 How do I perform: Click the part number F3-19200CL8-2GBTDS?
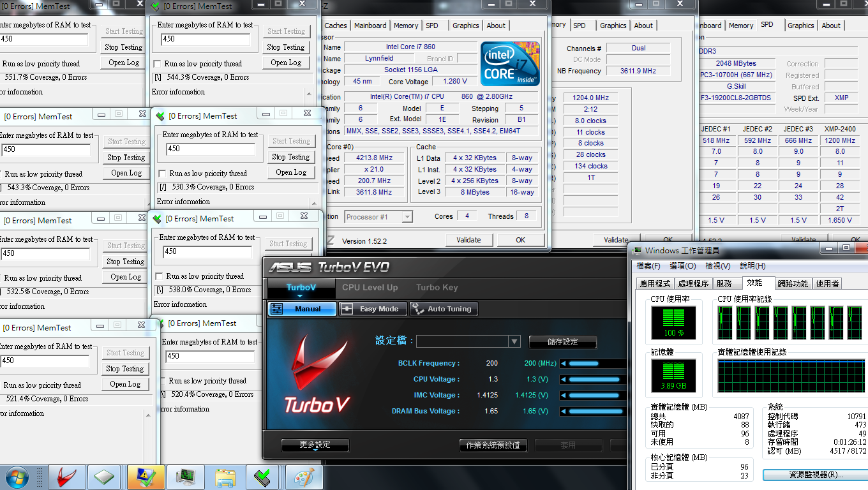pyautogui.click(x=736, y=98)
